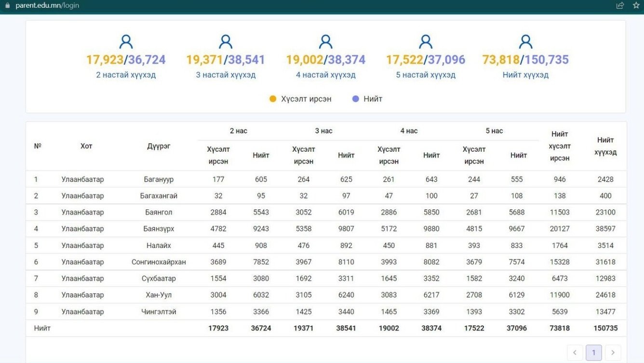
Task: Select page 1 in pagination
Action: (593, 352)
